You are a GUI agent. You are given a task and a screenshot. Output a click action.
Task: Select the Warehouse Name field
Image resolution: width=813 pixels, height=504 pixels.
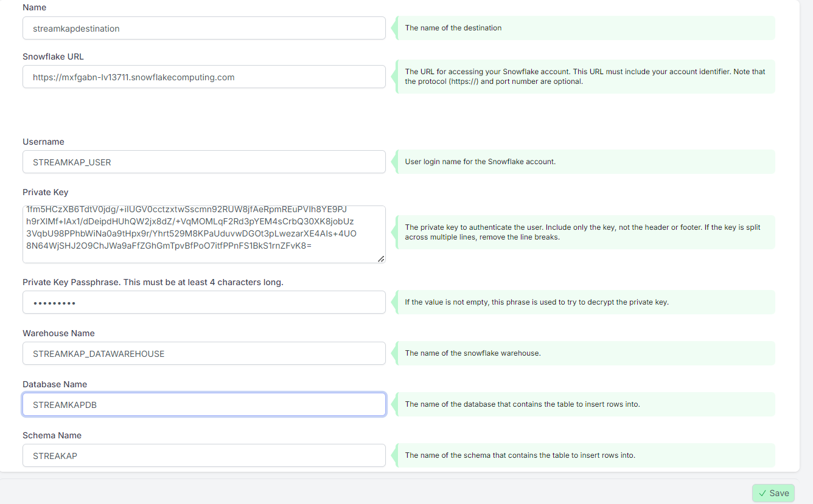point(204,353)
